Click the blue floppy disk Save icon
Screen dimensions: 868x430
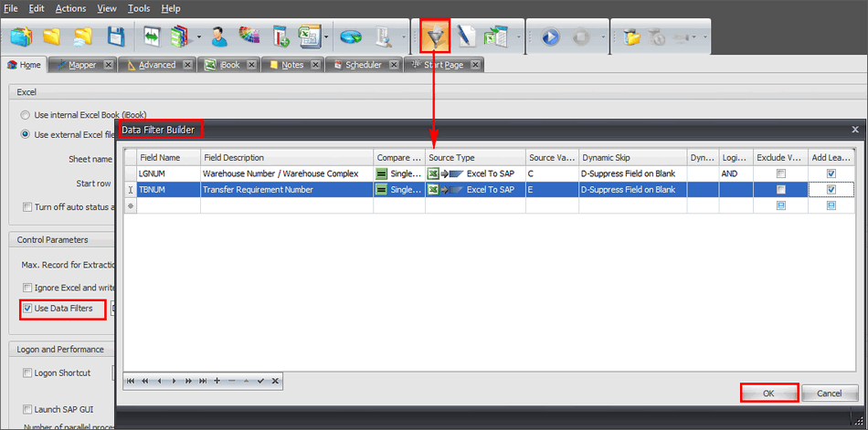click(116, 37)
